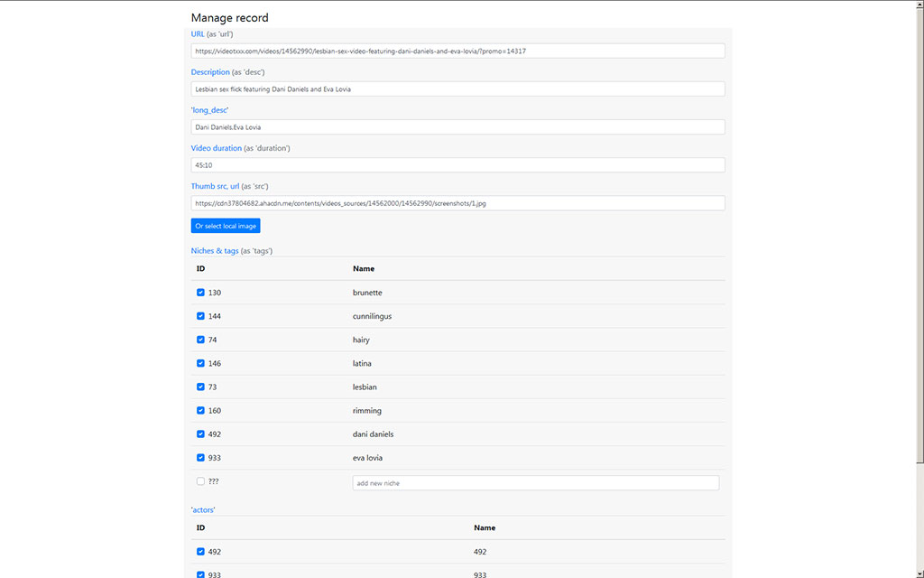The width and height of the screenshot is (924, 578).
Task: Click the Thumb src url input field
Action: pos(457,203)
